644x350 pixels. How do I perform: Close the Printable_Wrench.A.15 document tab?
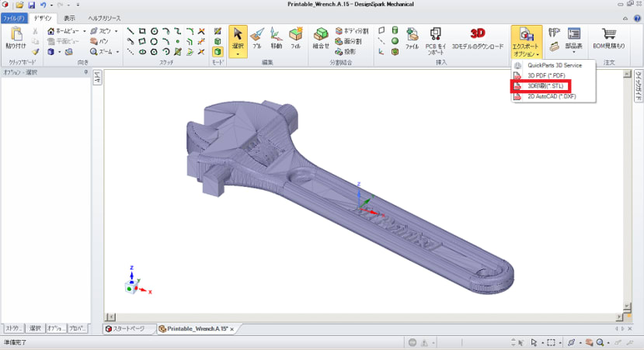click(x=232, y=329)
